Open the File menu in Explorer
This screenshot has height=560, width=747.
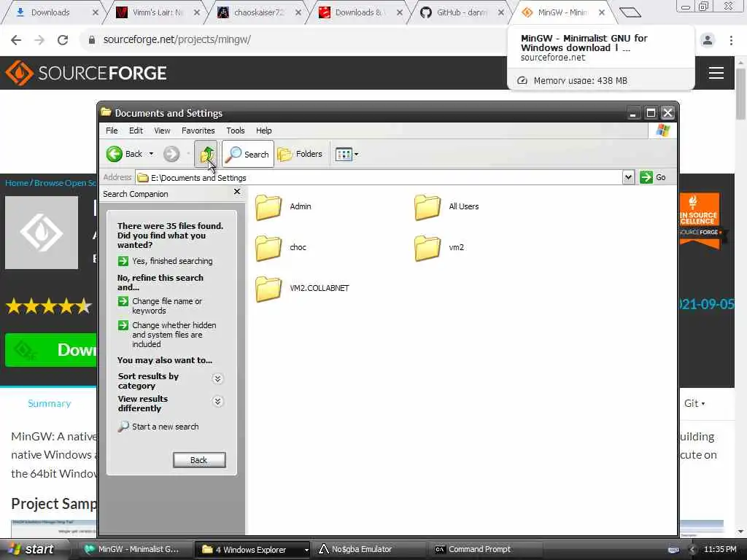coord(112,131)
